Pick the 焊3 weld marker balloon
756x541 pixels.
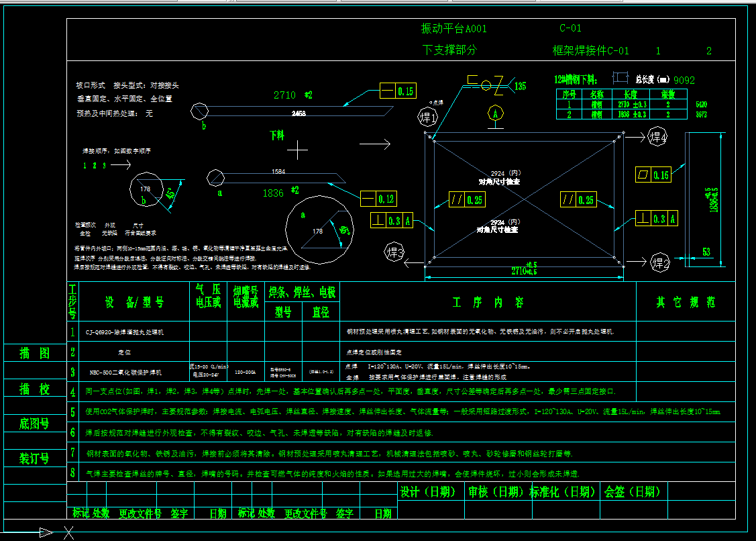point(394,252)
